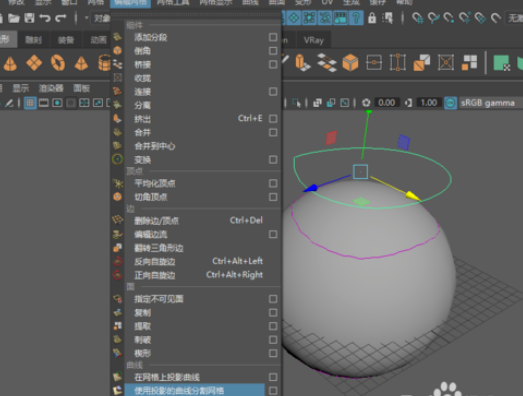Click the undo arrow icon

(45, 18)
